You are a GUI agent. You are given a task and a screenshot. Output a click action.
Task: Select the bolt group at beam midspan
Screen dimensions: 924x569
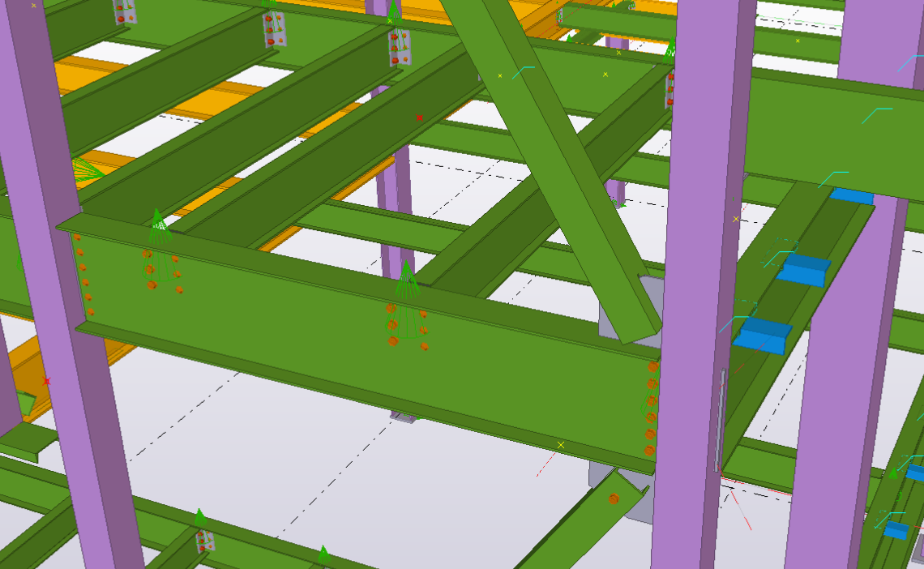pos(407,327)
